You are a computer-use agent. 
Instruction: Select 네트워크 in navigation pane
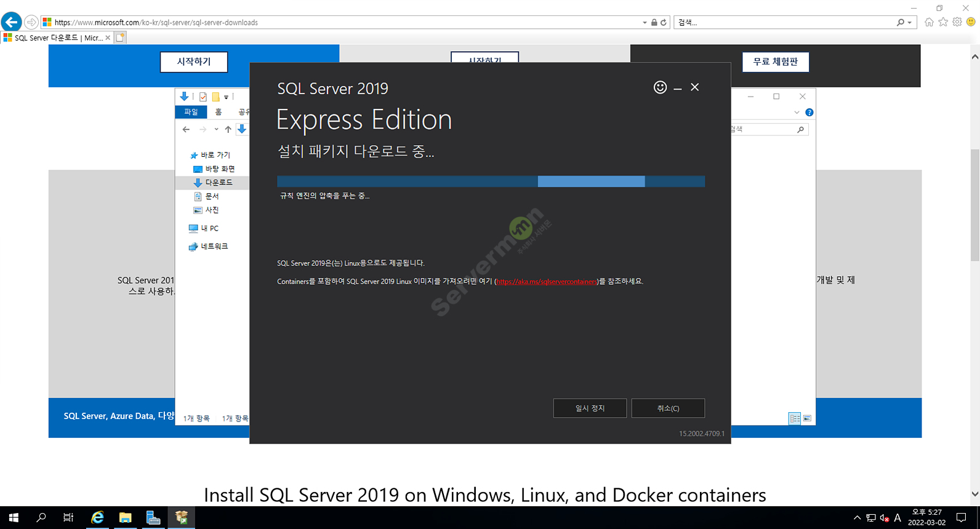pyautogui.click(x=208, y=246)
